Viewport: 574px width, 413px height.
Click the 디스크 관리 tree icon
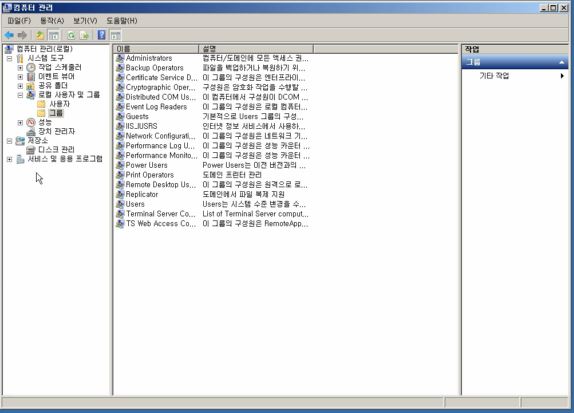click(x=31, y=149)
